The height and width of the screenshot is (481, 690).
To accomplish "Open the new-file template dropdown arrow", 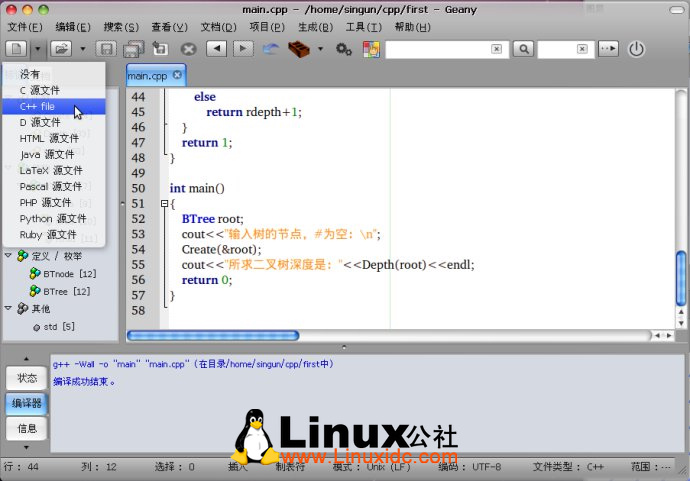I will click(x=38, y=49).
